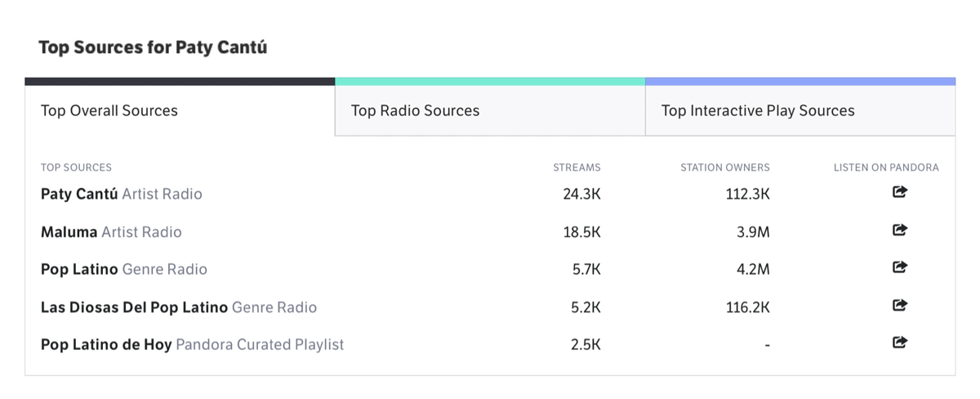Click the 18.5K streams value
Viewport: 980px width, 399px height.
click(x=582, y=232)
